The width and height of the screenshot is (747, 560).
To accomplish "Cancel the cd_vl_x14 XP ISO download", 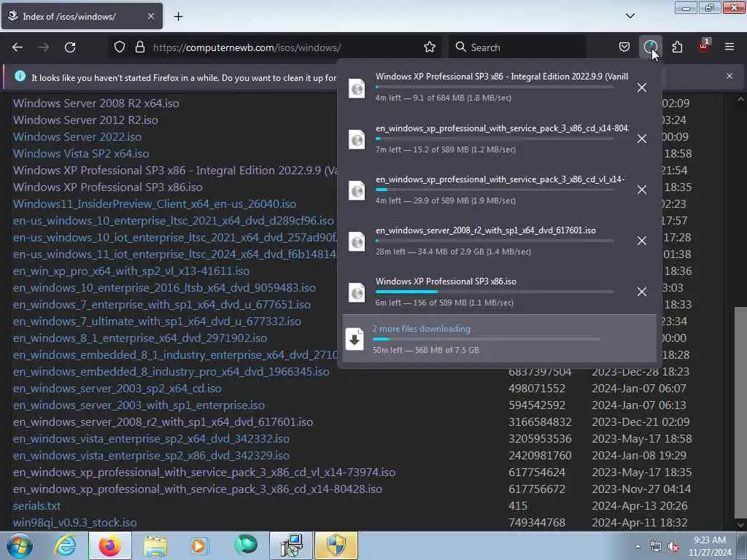I will pyautogui.click(x=642, y=190).
